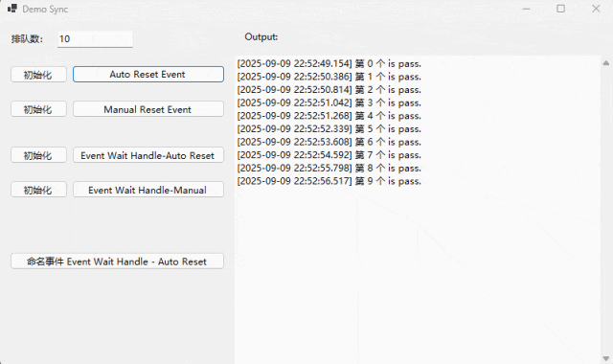Viewport: 613px width, 364px height.
Task: Minimize the Demo Sync window
Action: point(526,9)
